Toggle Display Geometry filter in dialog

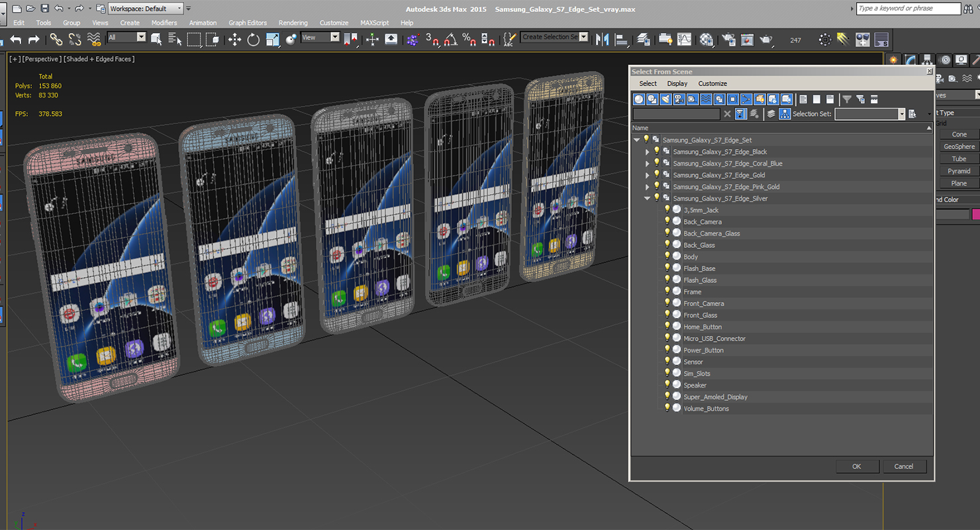tap(639, 99)
